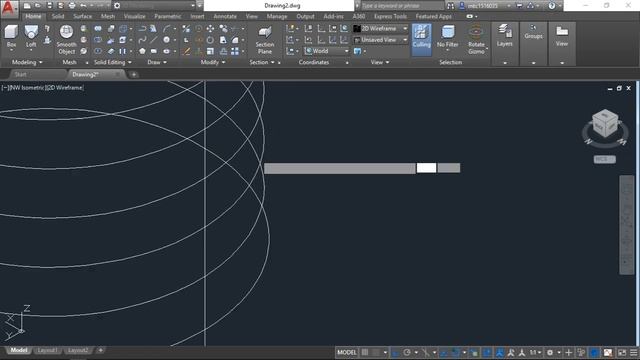
Task: Select the Move tool in Modify panel
Action: pyautogui.click(x=210, y=29)
